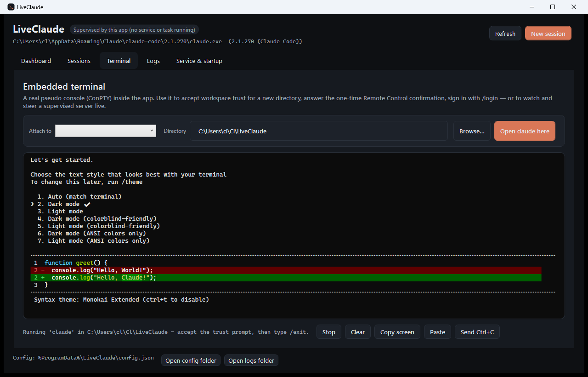Click the Refresh button
This screenshot has width=588, height=377.
(505, 34)
